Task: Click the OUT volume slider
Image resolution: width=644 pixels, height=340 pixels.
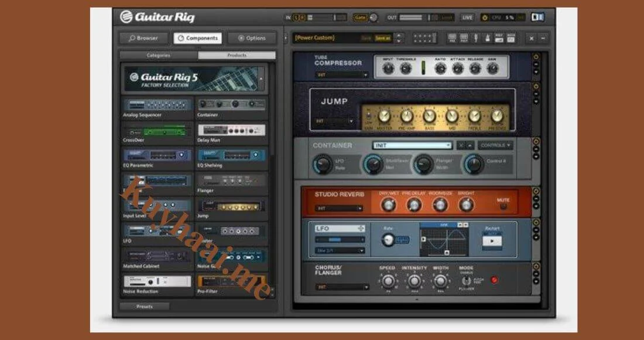Action: tap(419, 17)
